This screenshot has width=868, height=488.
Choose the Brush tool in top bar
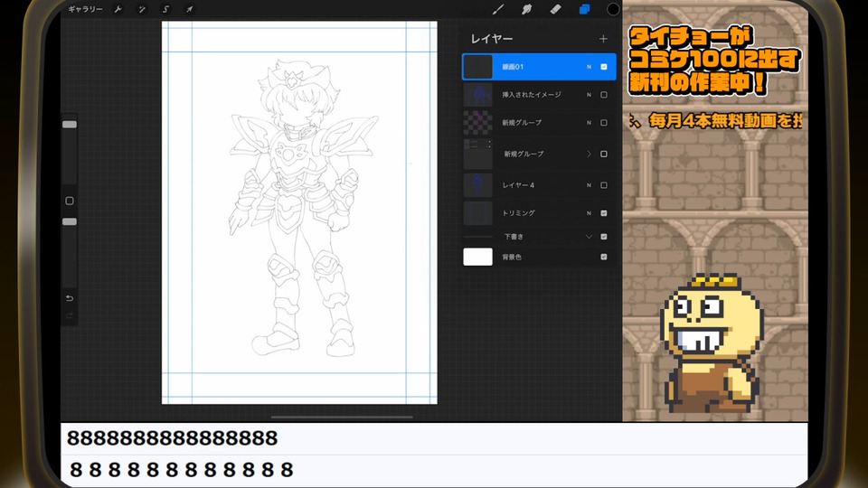[x=497, y=10]
